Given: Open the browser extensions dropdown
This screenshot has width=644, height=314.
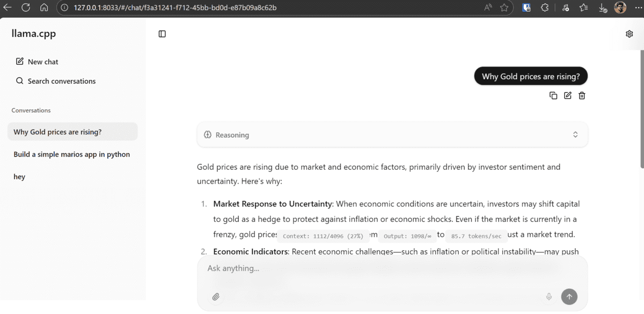Looking at the screenshot, I should (x=545, y=8).
